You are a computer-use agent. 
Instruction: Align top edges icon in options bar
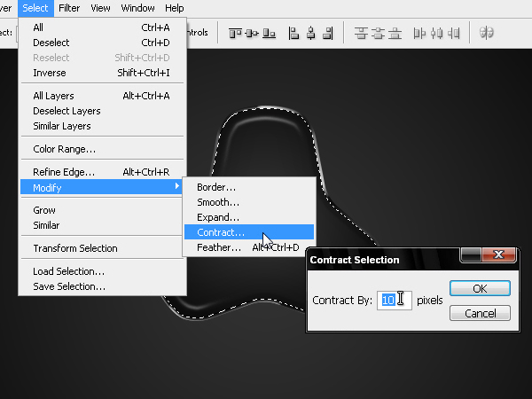pos(235,34)
